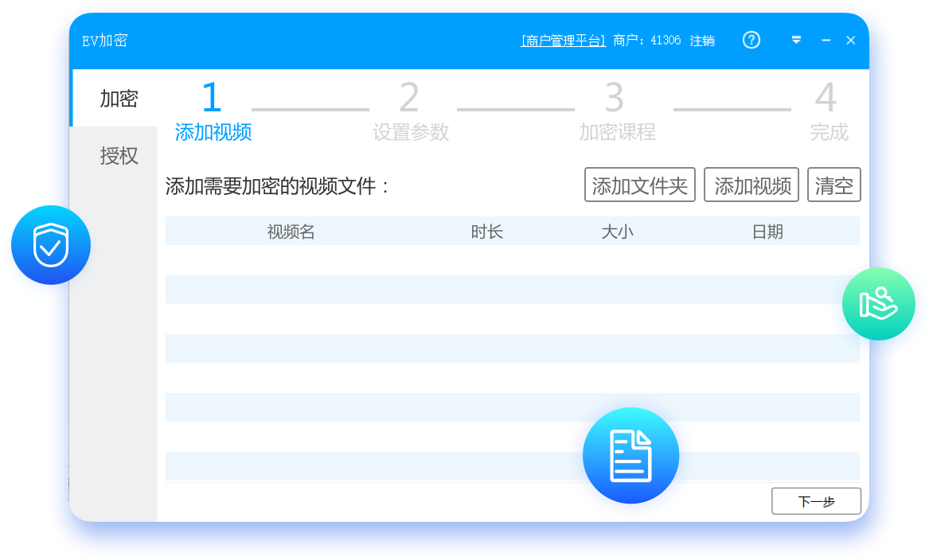Open the help question mark icon

pos(751,41)
